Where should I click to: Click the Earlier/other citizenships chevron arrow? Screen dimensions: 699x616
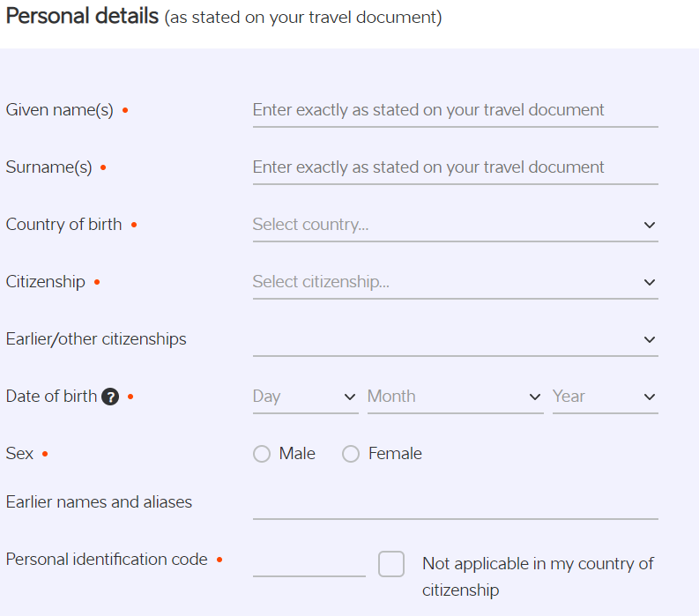(650, 339)
